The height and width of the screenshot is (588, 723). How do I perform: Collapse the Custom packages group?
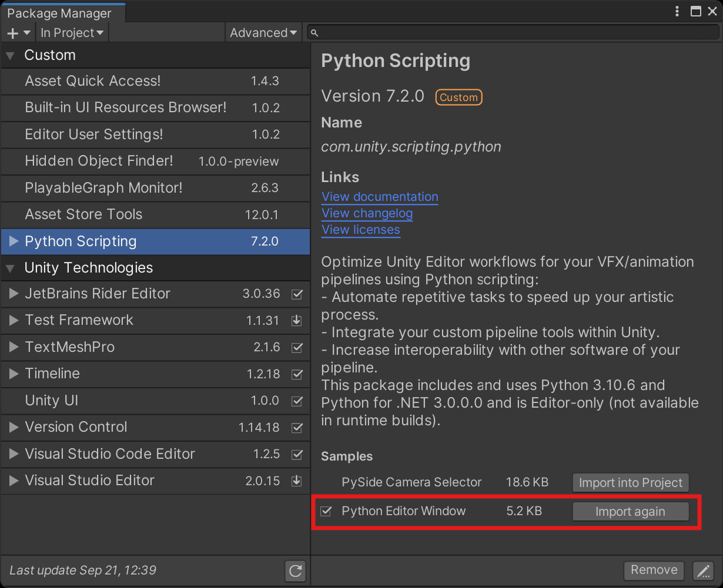point(10,56)
